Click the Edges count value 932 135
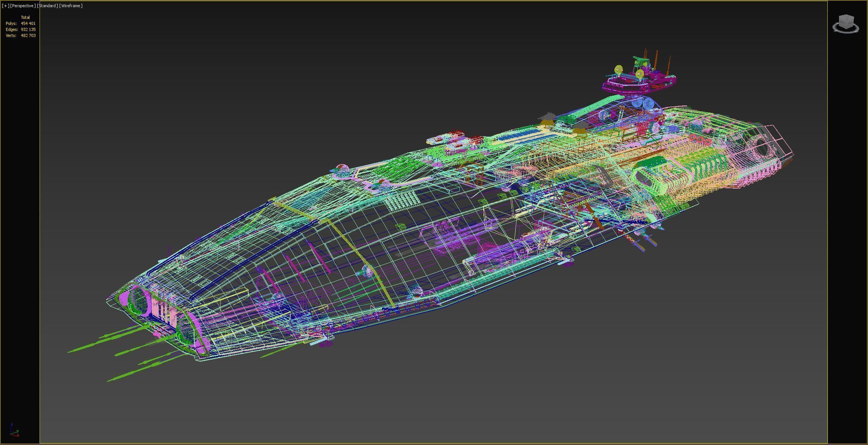The width and height of the screenshot is (868, 445). [28, 29]
